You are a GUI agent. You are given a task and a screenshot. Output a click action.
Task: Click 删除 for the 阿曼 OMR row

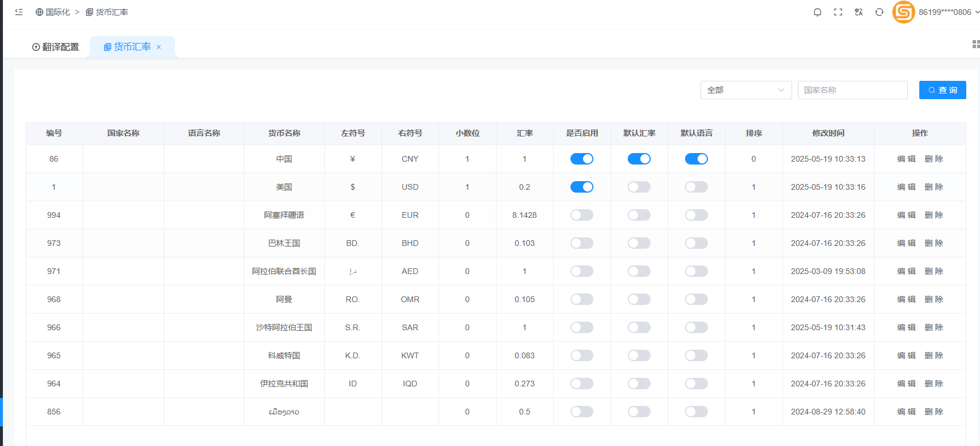click(x=934, y=299)
